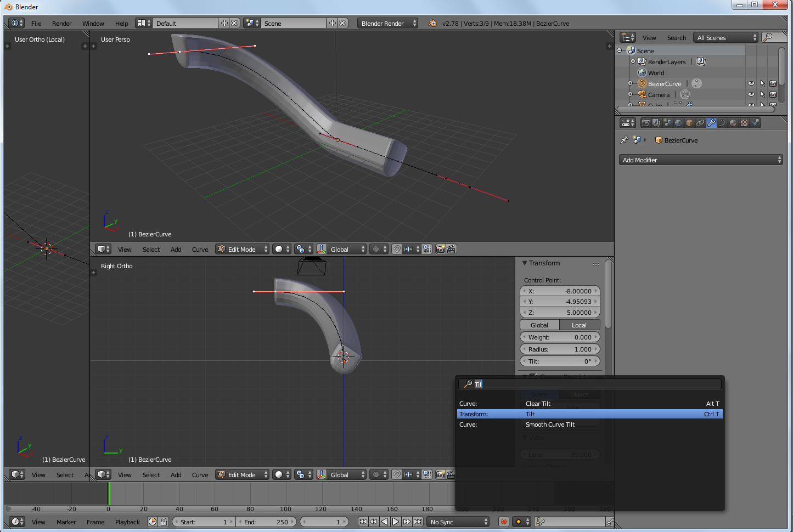Open outliner Search menu
The image size is (793, 532).
click(677, 38)
